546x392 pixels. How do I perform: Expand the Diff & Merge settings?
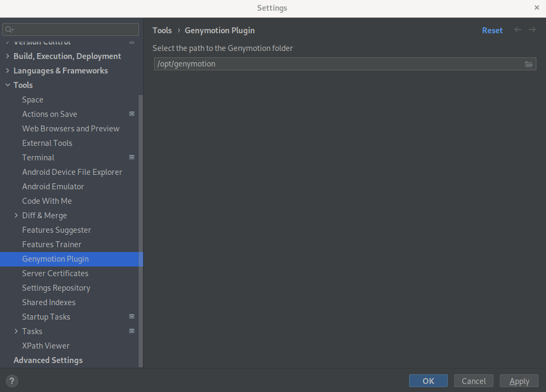pos(16,215)
